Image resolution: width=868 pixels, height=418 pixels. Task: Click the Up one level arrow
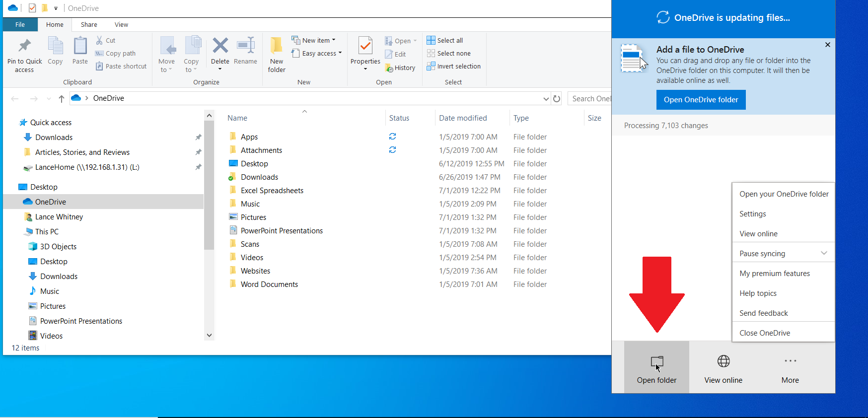[x=62, y=98]
